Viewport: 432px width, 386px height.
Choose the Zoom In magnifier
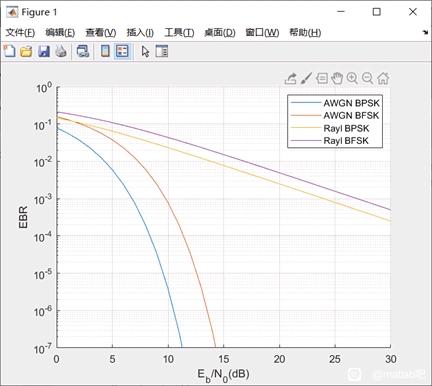coord(352,78)
